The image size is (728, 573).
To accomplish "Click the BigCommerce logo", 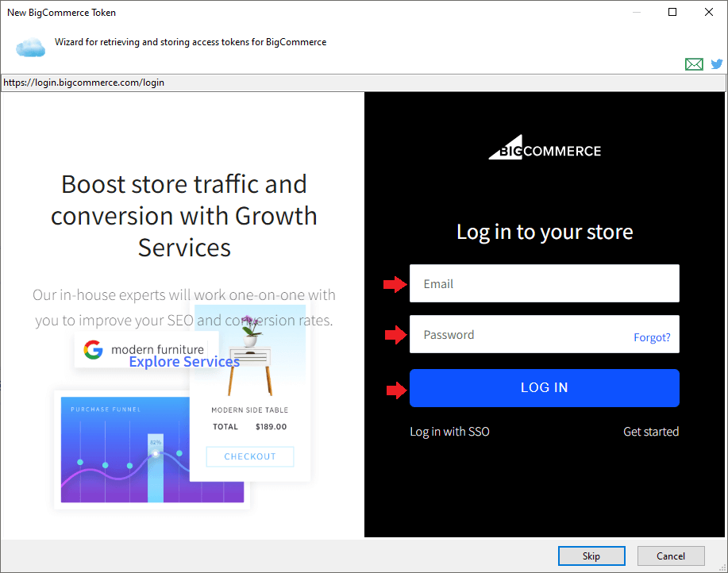I will tap(545, 148).
